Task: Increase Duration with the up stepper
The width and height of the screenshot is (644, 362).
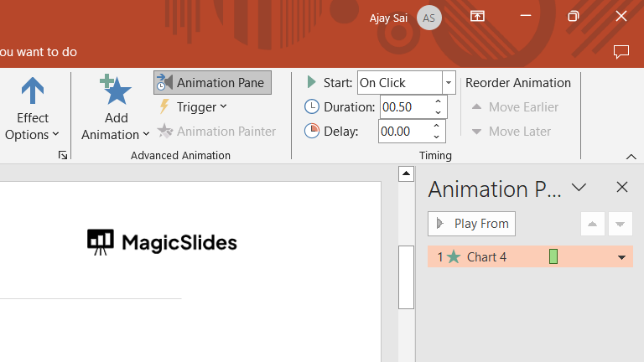Action: pos(438,102)
